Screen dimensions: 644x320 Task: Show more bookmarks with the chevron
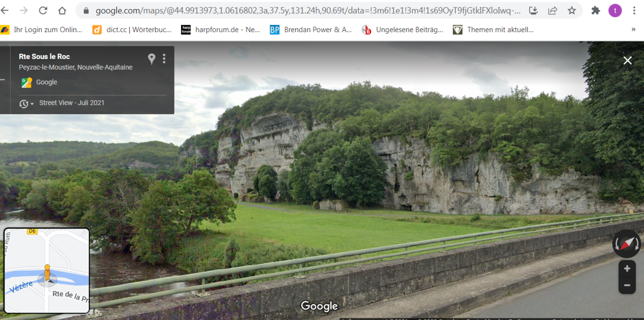click(x=633, y=30)
